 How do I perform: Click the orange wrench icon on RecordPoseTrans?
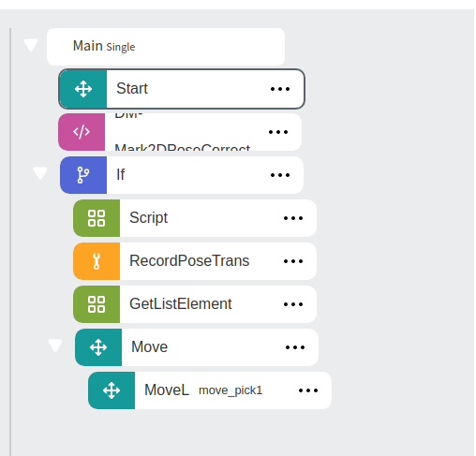[97, 261]
